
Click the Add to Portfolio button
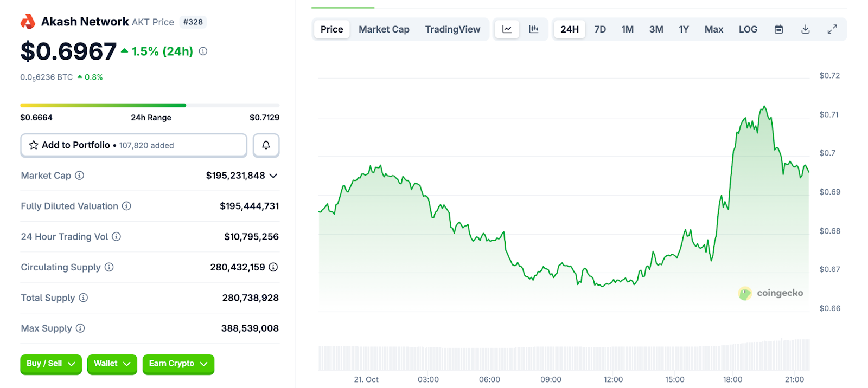coord(133,145)
